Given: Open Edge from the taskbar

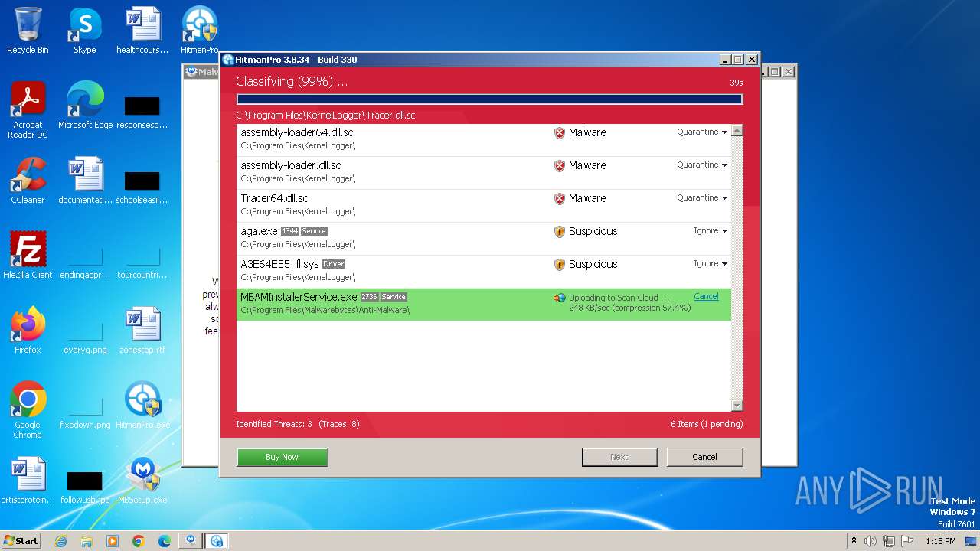Looking at the screenshot, I should tap(165, 541).
